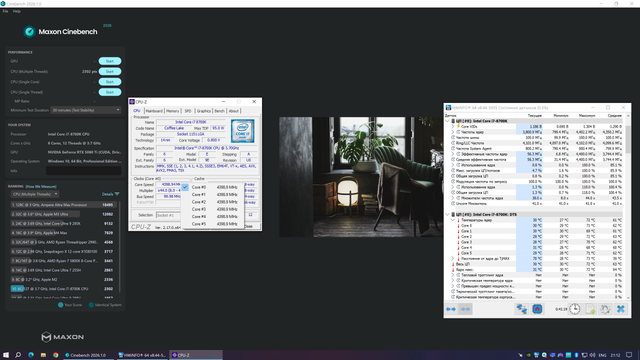640x360 pixels.
Task: Switch to the Bench tab in CPU-Z
Action: (x=220, y=111)
